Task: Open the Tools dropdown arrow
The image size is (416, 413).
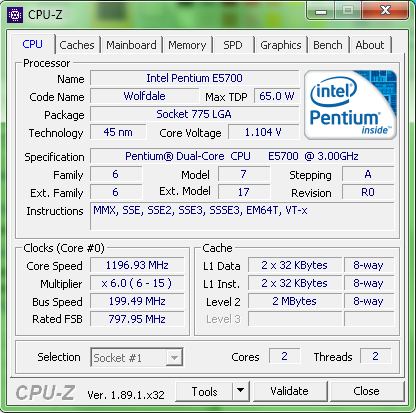Action: click(x=241, y=391)
